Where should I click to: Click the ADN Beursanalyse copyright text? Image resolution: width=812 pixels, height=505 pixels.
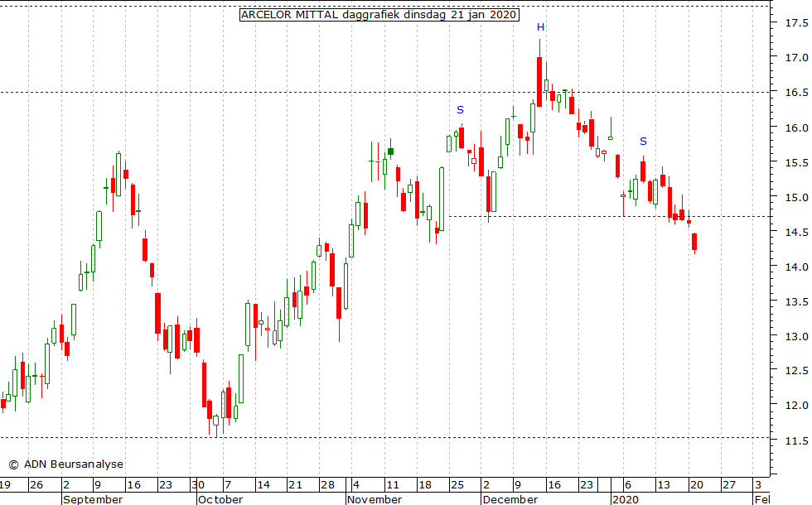[66, 464]
